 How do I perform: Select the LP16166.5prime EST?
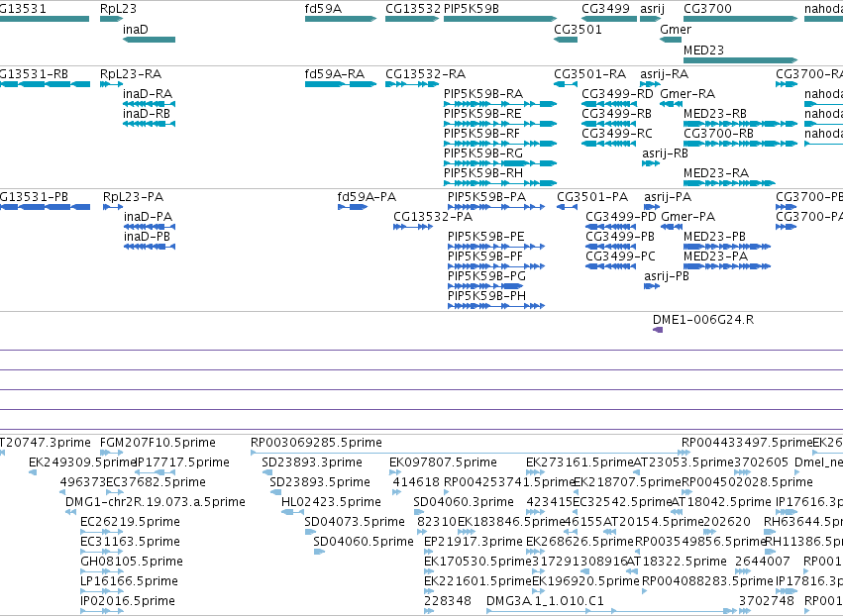(102, 591)
